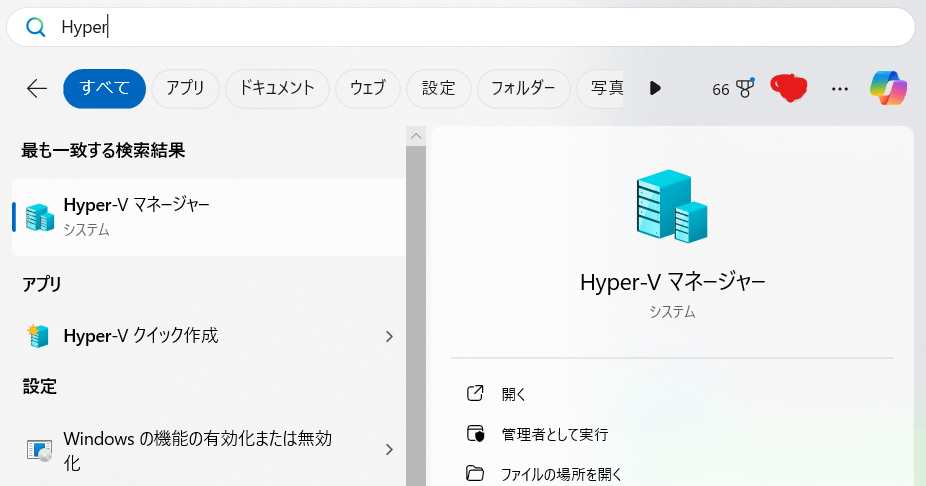Open the three-dot more options menu

tap(840, 89)
